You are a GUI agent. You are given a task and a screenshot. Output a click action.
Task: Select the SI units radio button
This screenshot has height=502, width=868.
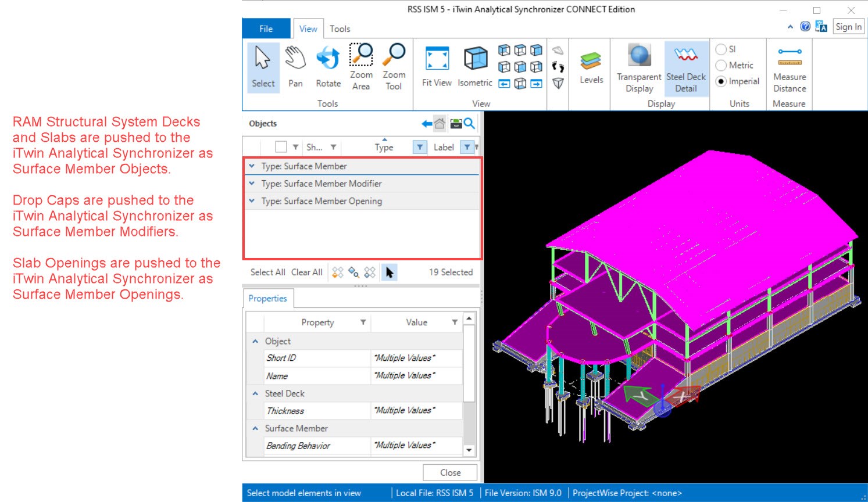pyautogui.click(x=721, y=49)
